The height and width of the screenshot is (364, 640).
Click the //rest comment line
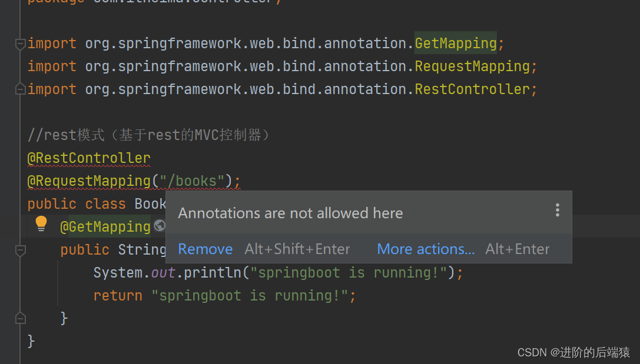point(148,135)
